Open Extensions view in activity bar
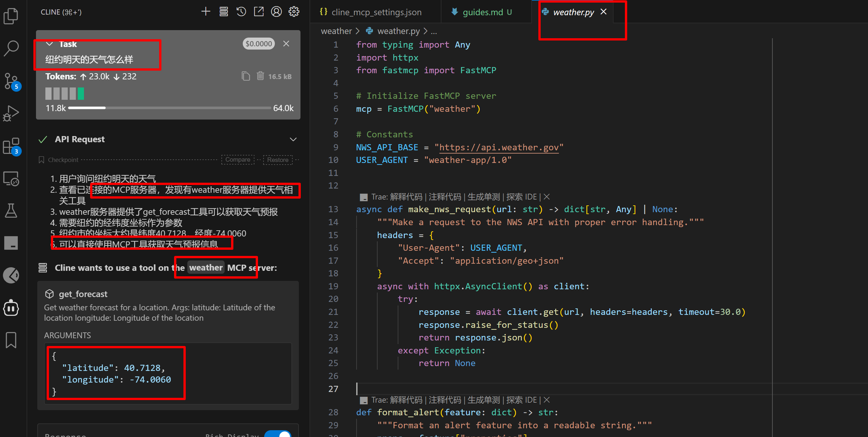The width and height of the screenshot is (868, 437). [x=11, y=146]
